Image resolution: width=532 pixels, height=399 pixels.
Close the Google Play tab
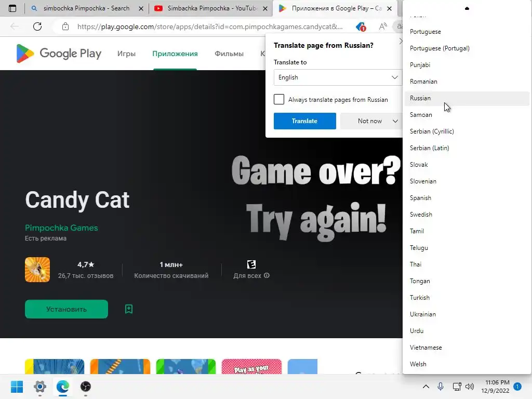tap(390, 8)
